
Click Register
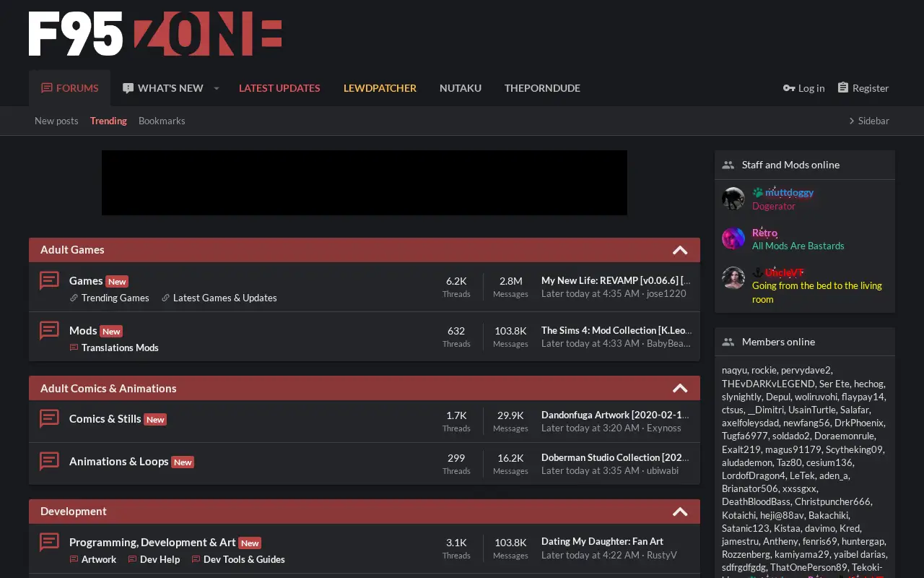(863, 88)
